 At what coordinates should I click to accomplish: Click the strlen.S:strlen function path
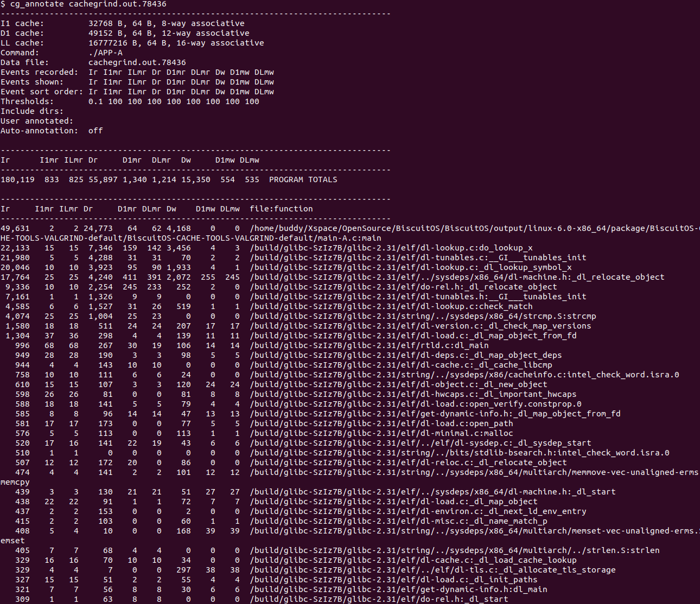(454, 550)
